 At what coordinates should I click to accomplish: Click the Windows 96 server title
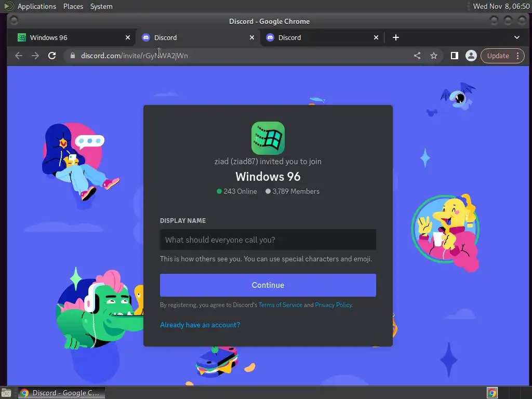268,177
